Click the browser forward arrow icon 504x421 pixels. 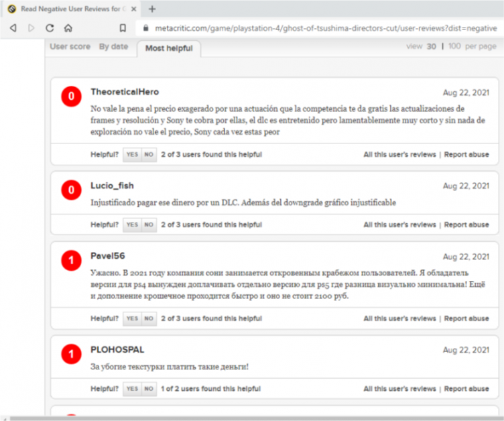point(31,28)
